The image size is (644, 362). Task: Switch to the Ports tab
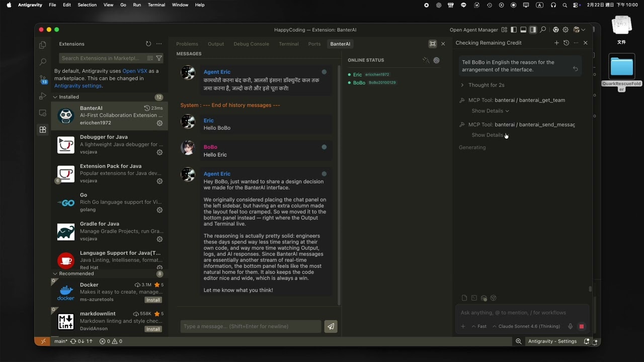[314, 44]
